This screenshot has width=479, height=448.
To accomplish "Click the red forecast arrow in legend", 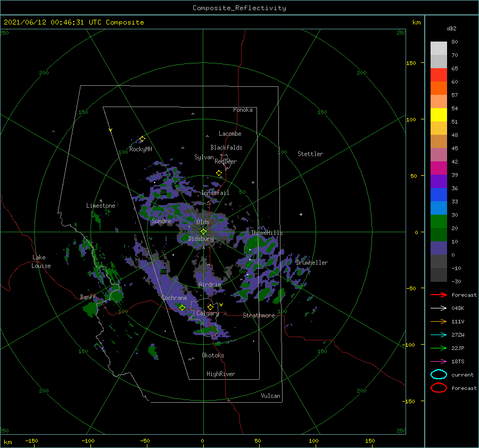I will [439, 295].
